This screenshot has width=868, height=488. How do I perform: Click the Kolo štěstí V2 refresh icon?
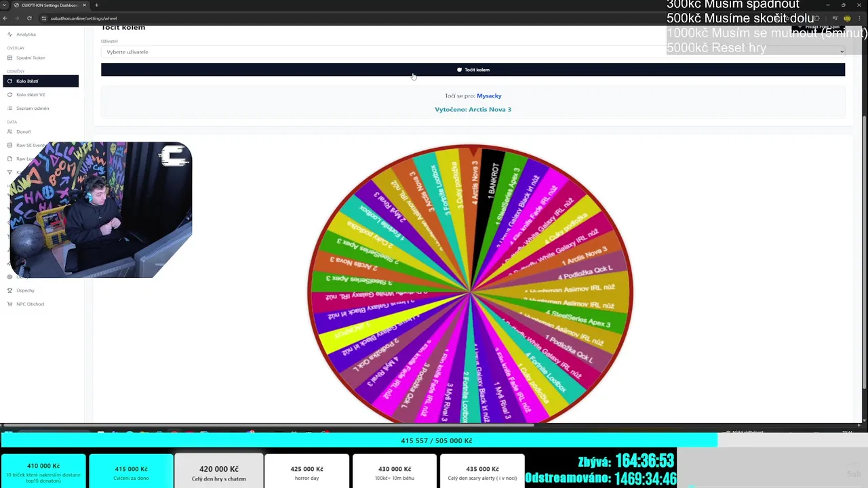(x=9, y=95)
